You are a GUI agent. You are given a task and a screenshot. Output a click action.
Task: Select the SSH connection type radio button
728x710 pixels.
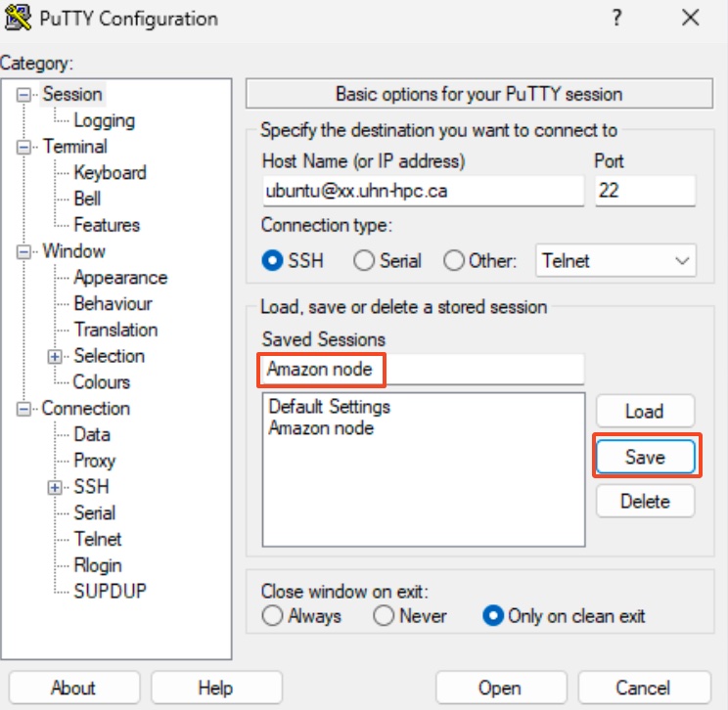273,260
